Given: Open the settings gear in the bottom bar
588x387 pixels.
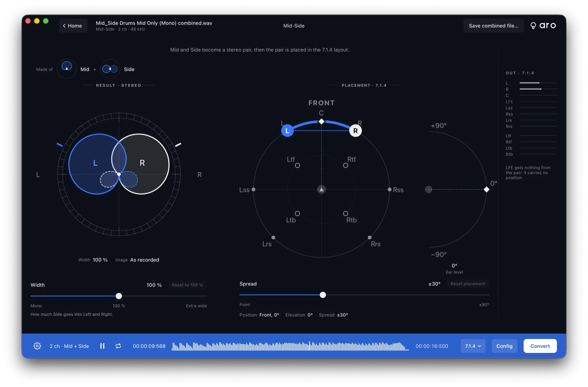Looking at the screenshot, I should (x=37, y=346).
